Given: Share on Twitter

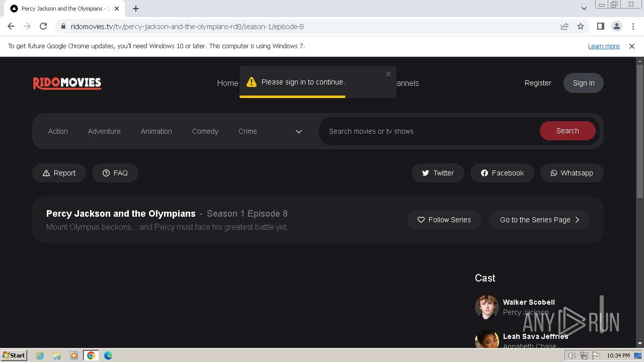Looking at the screenshot, I should coord(438,173).
